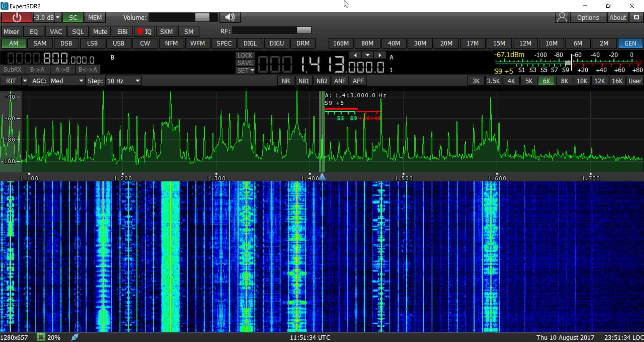
Task: Click the speaker volume icon
Action: click(x=230, y=17)
